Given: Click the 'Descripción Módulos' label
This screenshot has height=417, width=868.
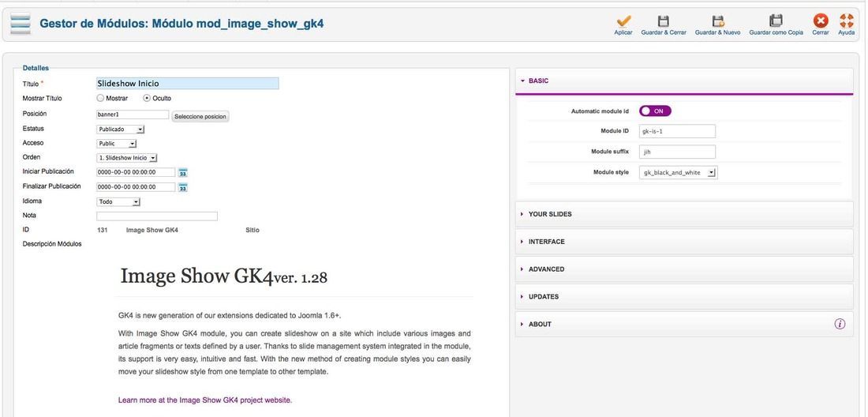Looking at the screenshot, I should 52,244.
